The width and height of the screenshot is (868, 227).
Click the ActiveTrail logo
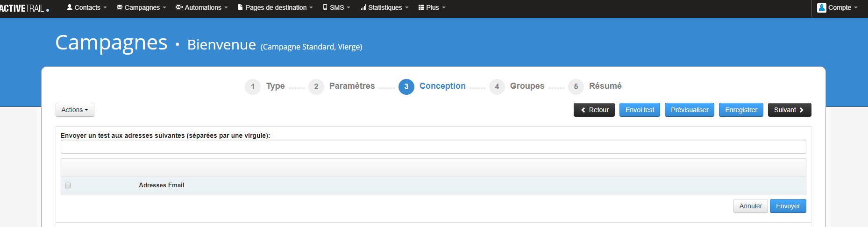24,8
